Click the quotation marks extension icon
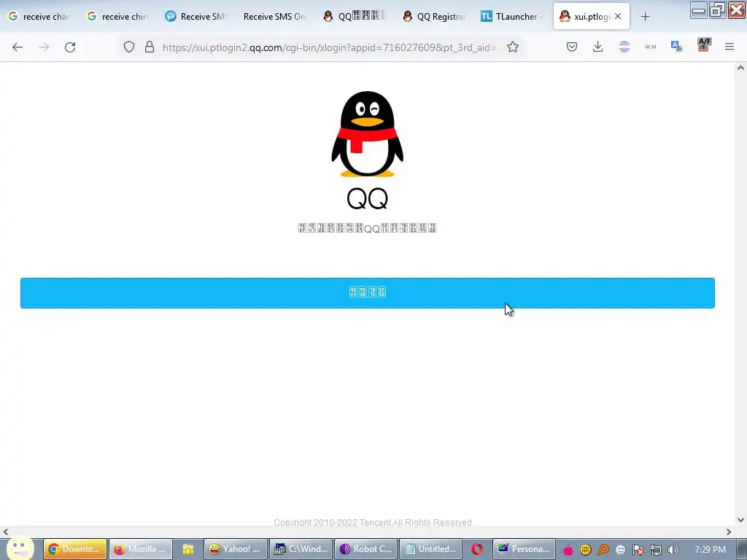Screen dimensions: 747x560 (650, 47)
